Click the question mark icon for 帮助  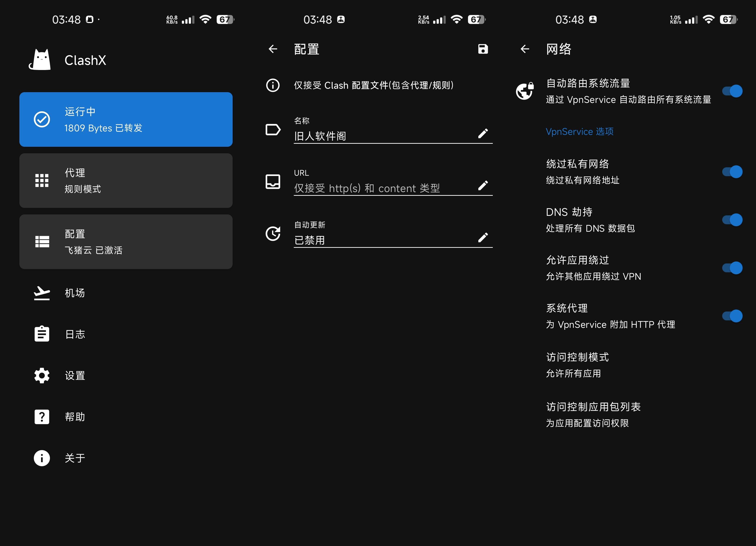42,417
